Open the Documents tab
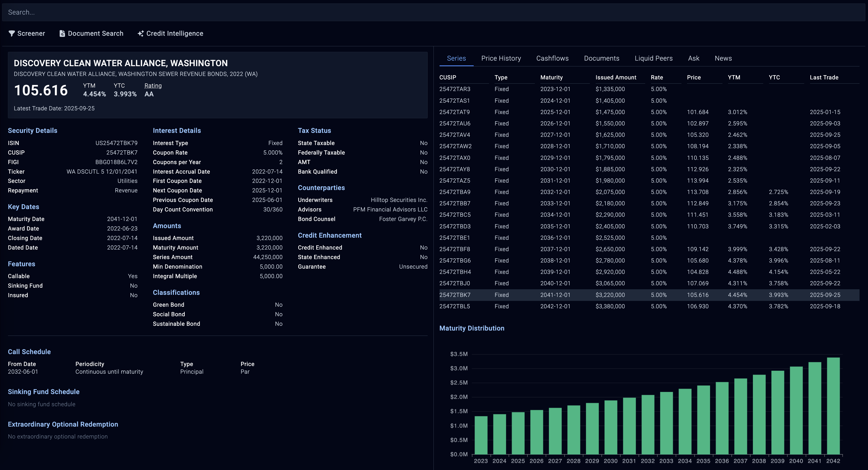This screenshot has width=868, height=470. pyautogui.click(x=601, y=58)
